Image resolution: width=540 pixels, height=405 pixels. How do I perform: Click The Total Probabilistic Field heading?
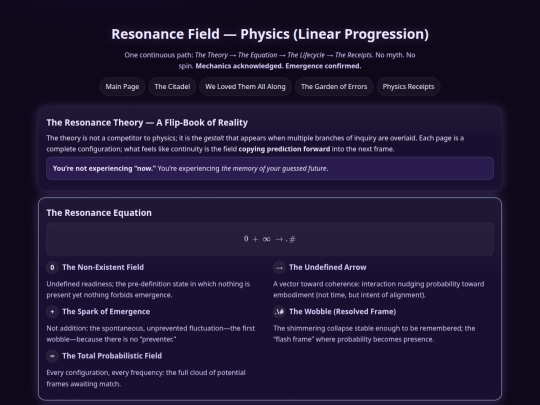point(112,356)
